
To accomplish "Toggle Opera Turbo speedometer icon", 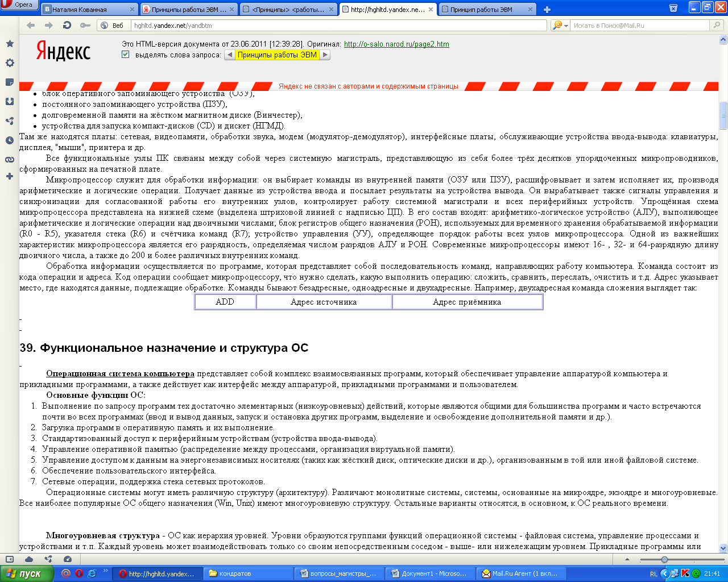I will tap(68, 559).
